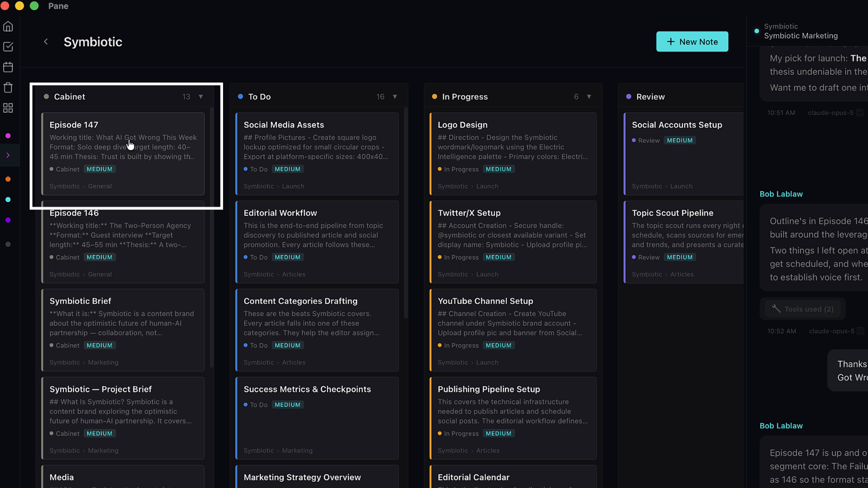Open the Publishing Pipeline Setup card

513,418
